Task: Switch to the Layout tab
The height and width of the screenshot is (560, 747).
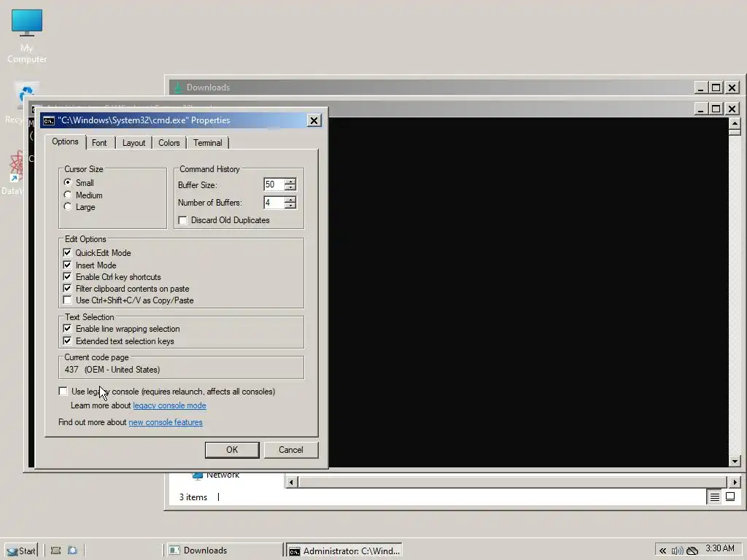Action: (x=134, y=143)
